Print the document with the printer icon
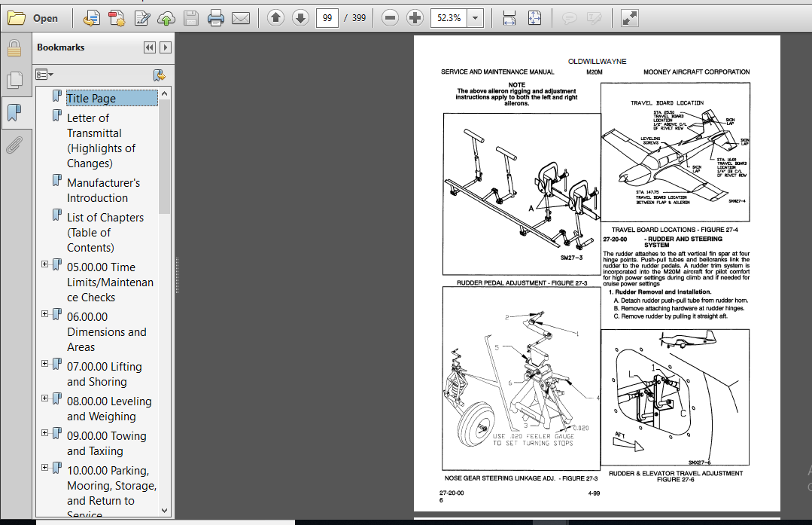812x525 pixels. click(216, 18)
